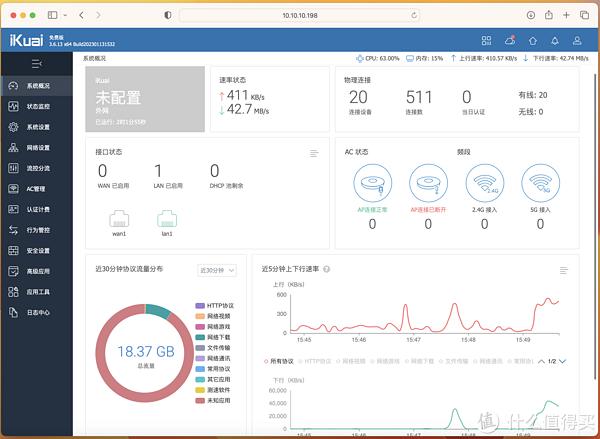Toggle HTTP协议 legend in donut chart
The image size is (600, 439).
pyautogui.click(x=213, y=305)
